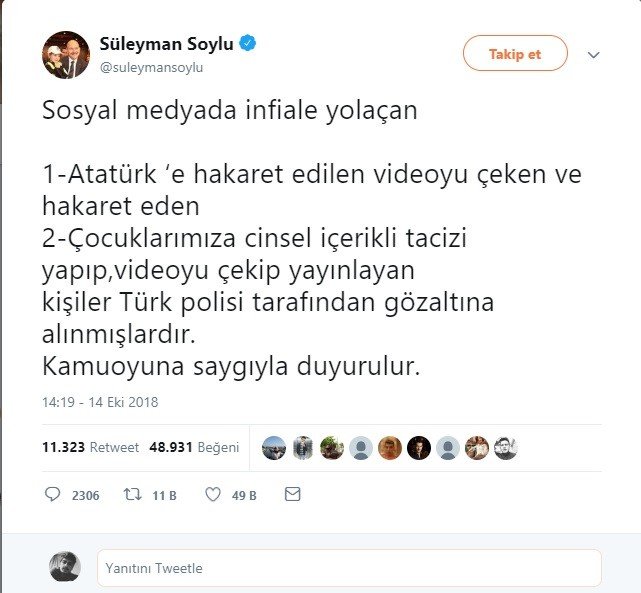Click the reply speech bubble icon
The height and width of the screenshot is (593, 641).
pos(52,495)
